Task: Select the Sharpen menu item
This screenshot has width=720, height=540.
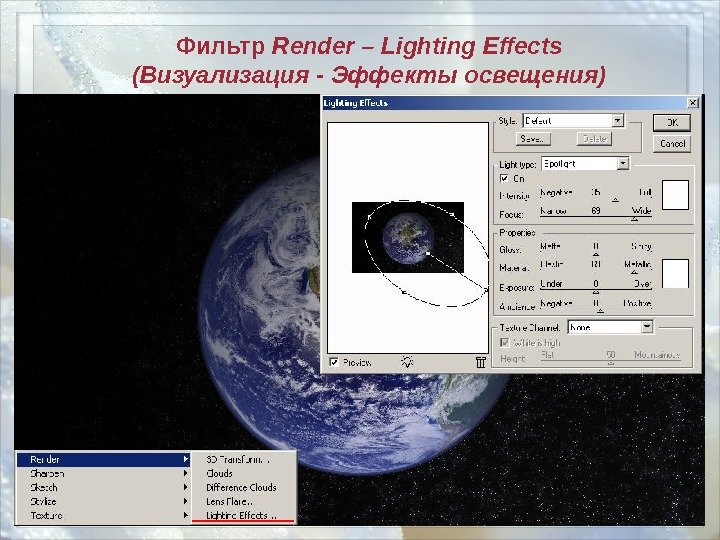Action: (x=103, y=473)
